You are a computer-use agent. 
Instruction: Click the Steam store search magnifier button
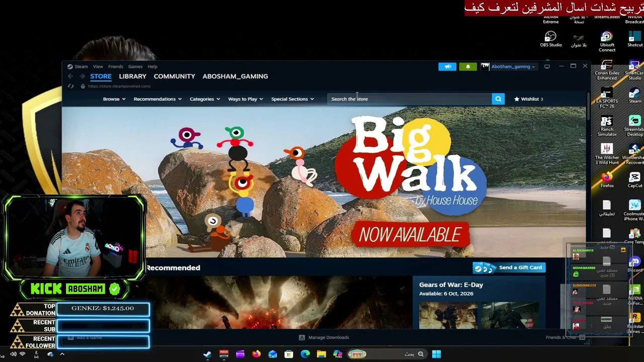click(x=498, y=99)
